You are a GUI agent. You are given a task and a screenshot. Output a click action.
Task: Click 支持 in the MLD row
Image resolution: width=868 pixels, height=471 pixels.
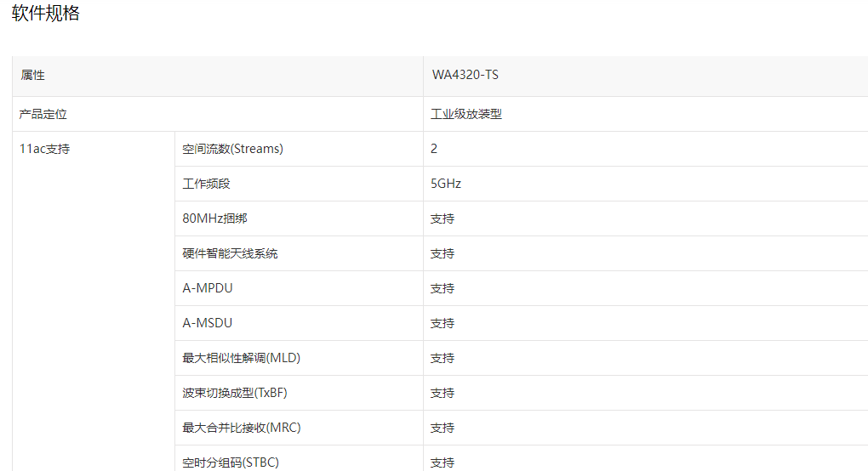coord(443,358)
